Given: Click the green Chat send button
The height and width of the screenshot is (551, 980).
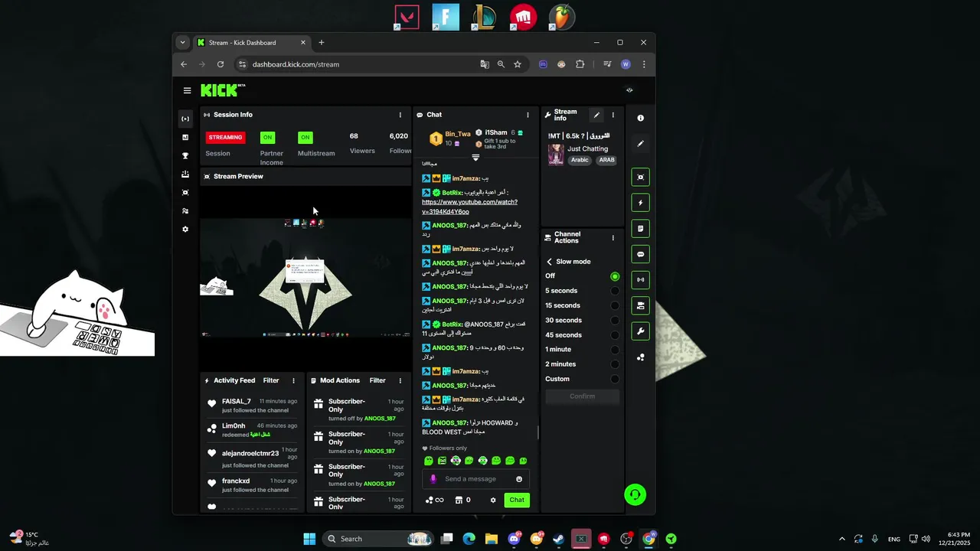Looking at the screenshot, I should (x=517, y=500).
